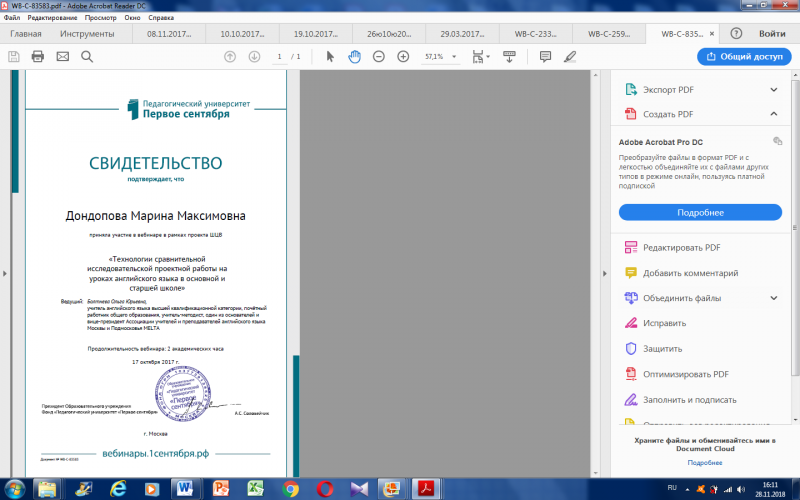Screen dimensions: 800x500
Task: Switch to the 19.10.2017 document tab
Action: tap(316, 34)
